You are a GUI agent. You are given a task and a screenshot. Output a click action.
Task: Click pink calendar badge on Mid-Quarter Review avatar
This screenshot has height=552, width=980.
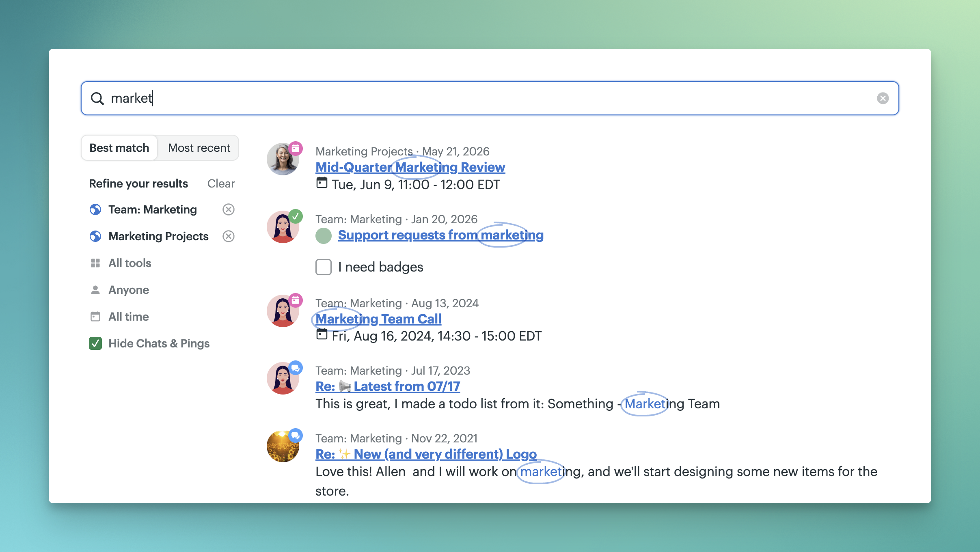(x=296, y=149)
